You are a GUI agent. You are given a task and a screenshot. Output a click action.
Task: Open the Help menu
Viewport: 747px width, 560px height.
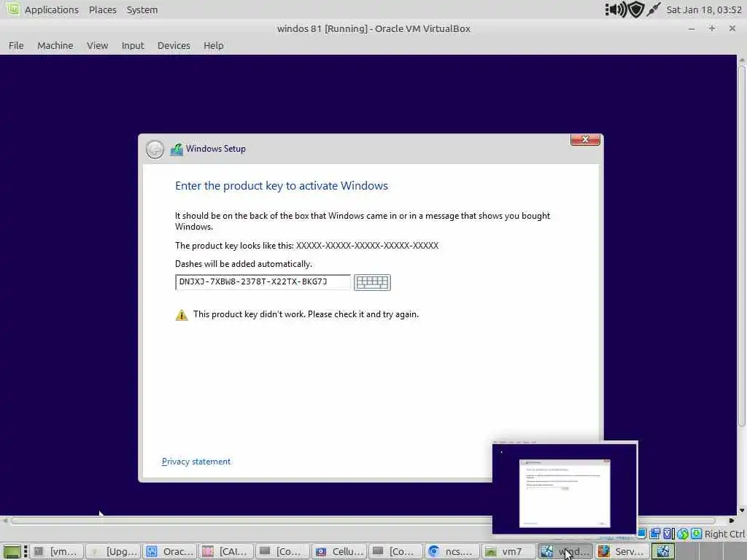click(x=214, y=46)
